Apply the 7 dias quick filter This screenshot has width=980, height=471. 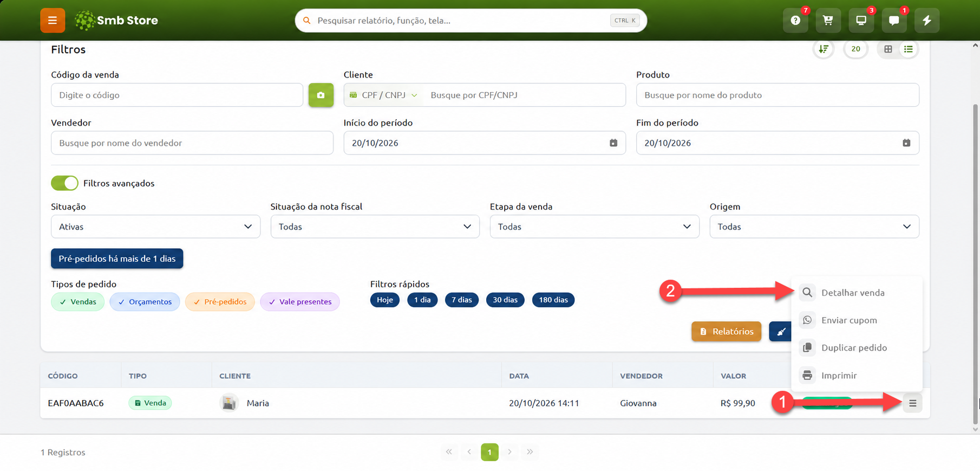[462, 300]
